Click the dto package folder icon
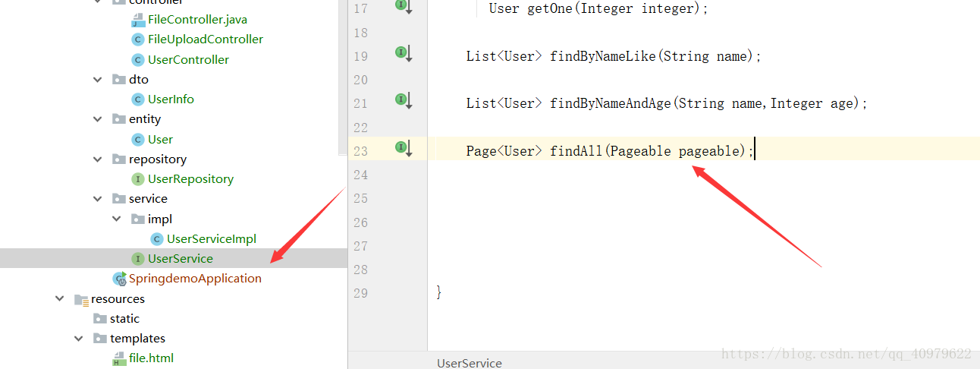The image size is (980, 369). (119, 79)
